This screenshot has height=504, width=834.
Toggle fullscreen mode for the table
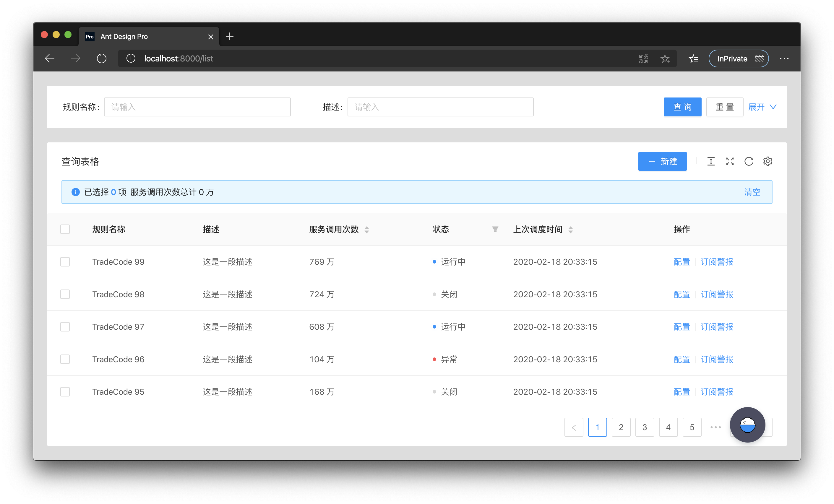tap(730, 161)
